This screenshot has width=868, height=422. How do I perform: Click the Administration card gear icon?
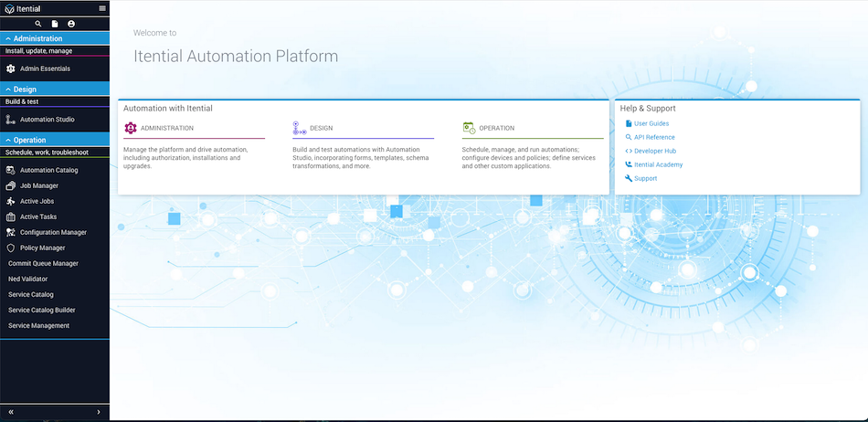click(131, 128)
